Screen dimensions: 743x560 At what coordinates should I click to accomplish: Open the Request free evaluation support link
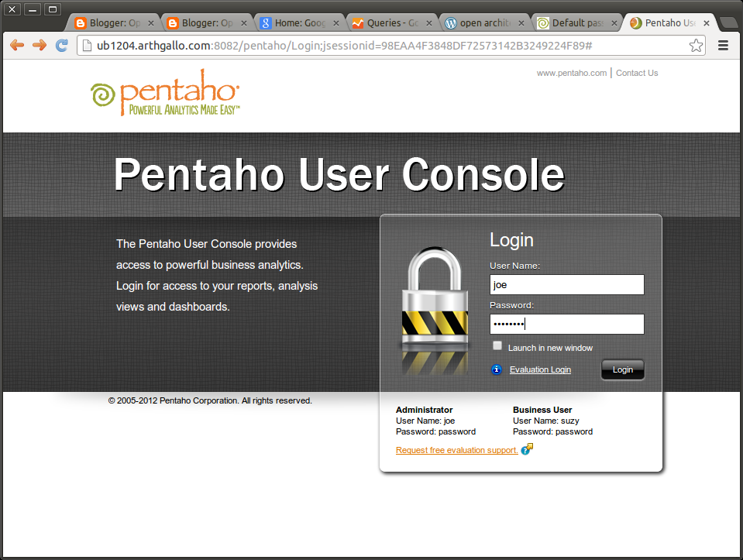pyautogui.click(x=456, y=450)
